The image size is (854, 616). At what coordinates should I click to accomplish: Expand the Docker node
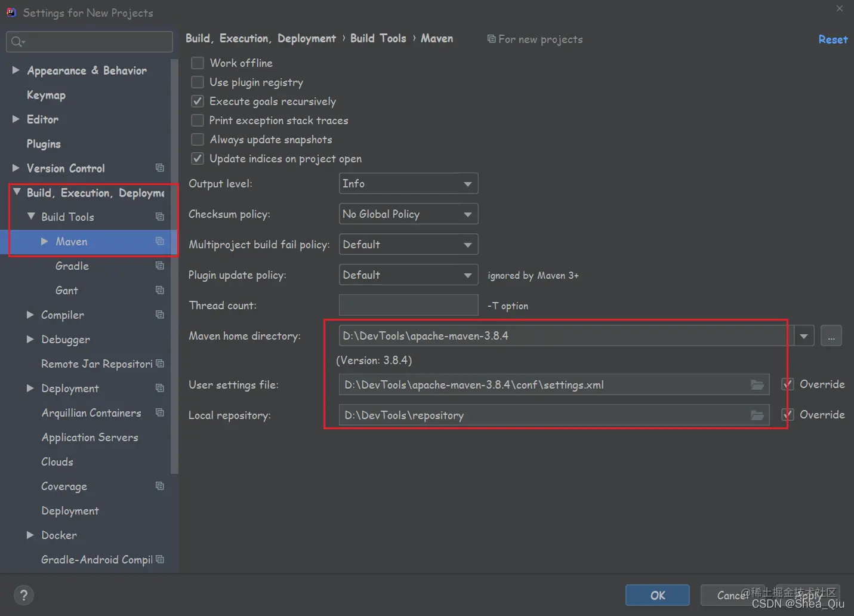pos(30,535)
